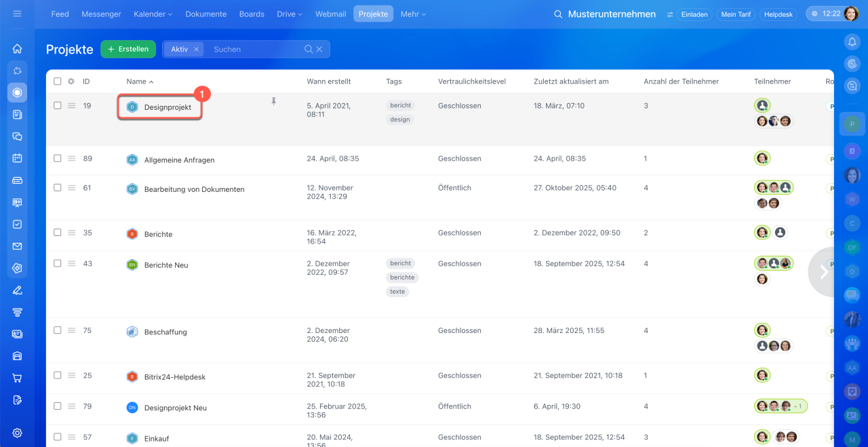Click the green Erstellen button
The height and width of the screenshot is (447, 868).
pyautogui.click(x=128, y=49)
